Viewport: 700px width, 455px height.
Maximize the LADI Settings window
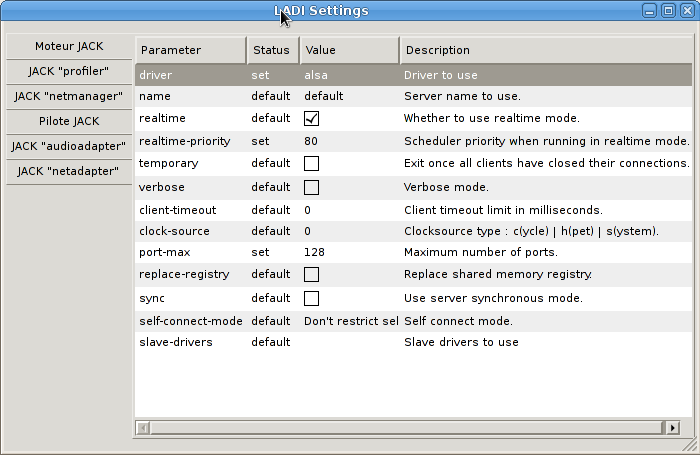pyautogui.click(x=668, y=10)
